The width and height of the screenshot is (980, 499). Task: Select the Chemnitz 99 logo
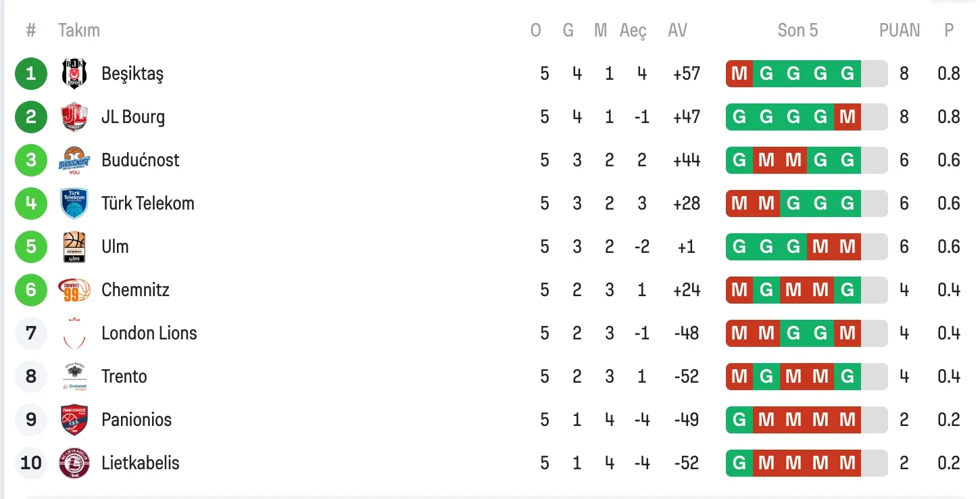pyautogui.click(x=74, y=290)
